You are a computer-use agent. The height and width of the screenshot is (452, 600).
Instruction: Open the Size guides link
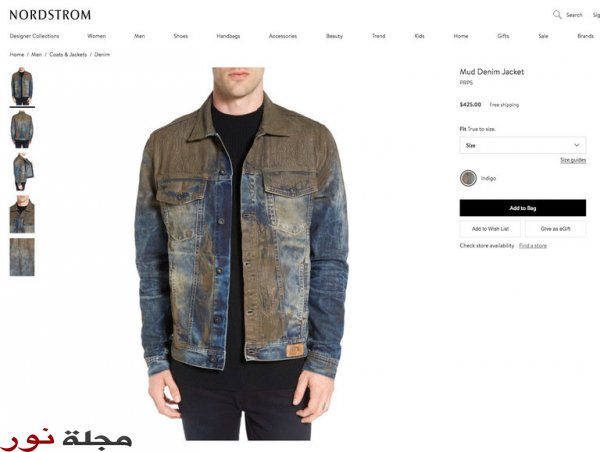573,160
